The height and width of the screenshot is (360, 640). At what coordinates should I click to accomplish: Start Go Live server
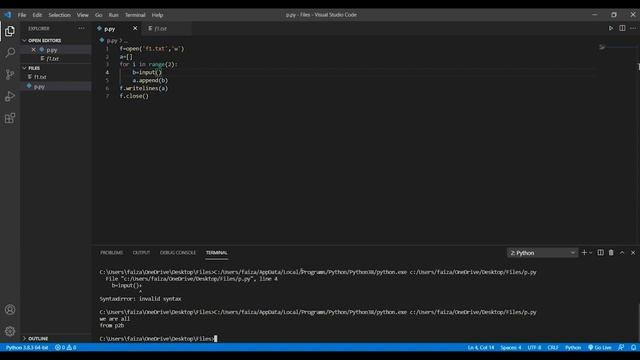pos(600,347)
